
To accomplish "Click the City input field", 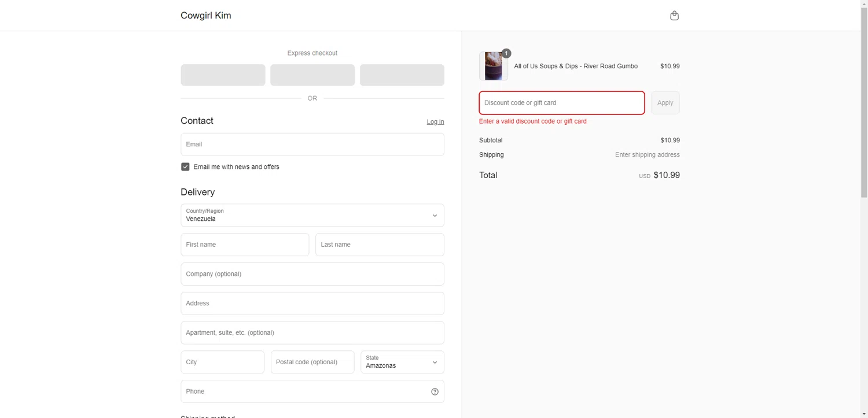I will click(x=222, y=362).
